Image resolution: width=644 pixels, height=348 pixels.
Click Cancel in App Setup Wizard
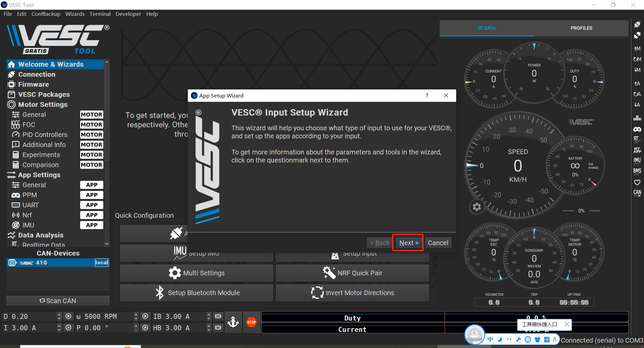[x=438, y=243]
